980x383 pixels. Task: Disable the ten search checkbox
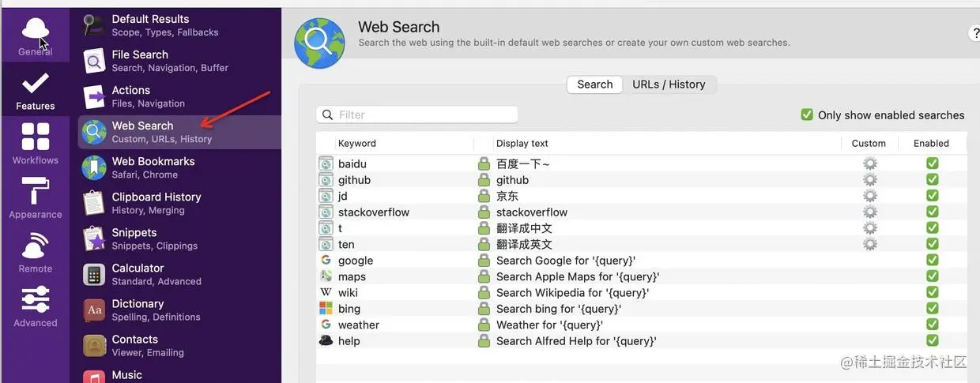pyautogui.click(x=933, y=244)
